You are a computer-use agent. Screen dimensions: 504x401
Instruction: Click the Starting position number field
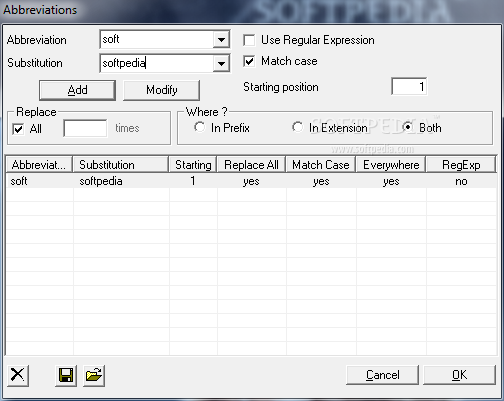click(409, 87)
